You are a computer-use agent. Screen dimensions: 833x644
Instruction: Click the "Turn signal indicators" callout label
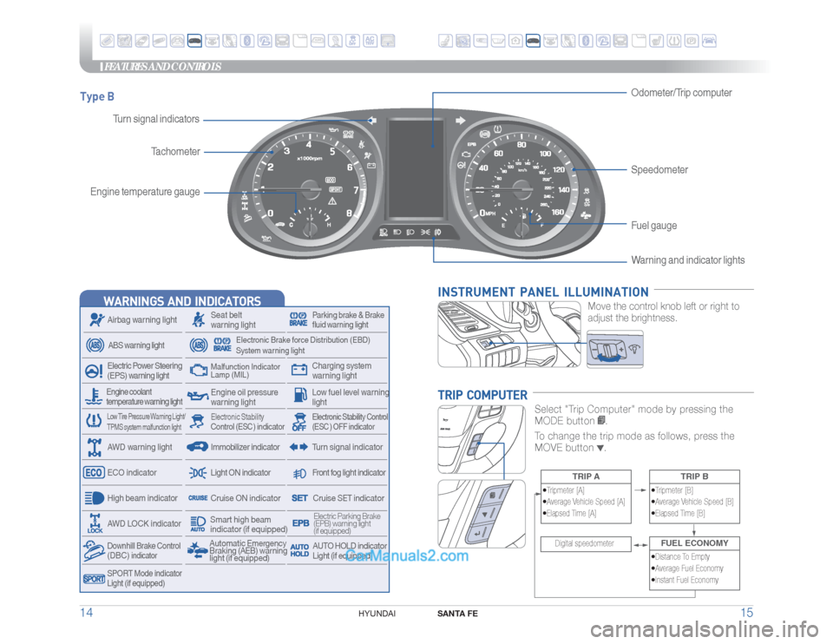pos(156,119)
